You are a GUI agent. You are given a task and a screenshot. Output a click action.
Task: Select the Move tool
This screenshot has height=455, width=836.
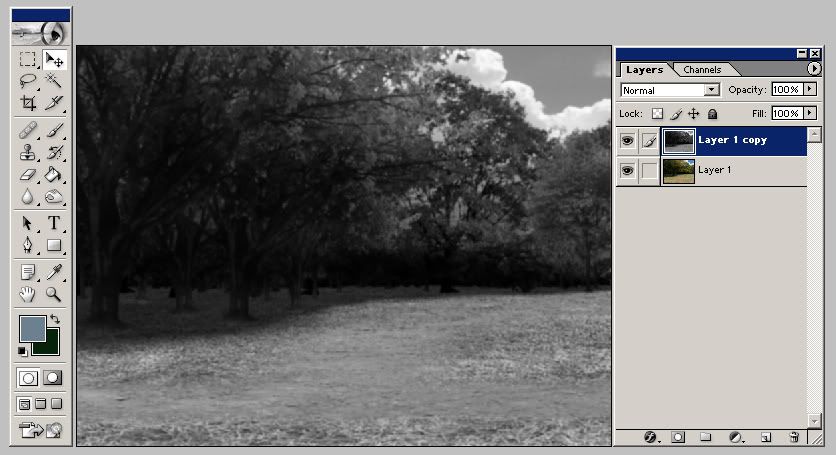(54, 60)
